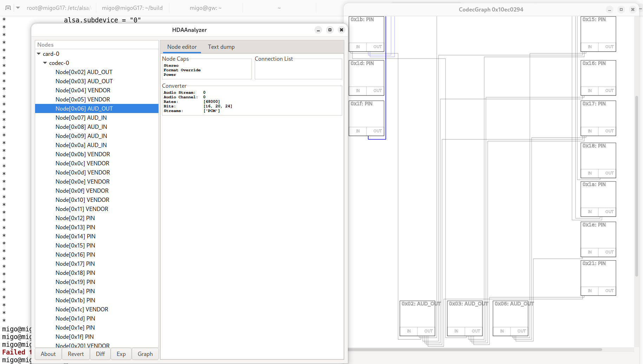Click the 0x06 AUD_OUT block in graph
The width and height of the screenshot is (643, 364).
(510, 316)
